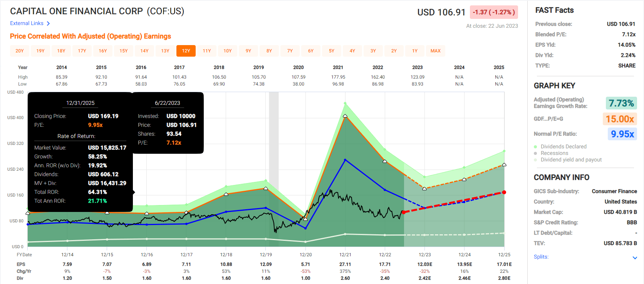Select the MAX time range tab
The width and height of the screenshot is (644, 284).
(436, 51)
